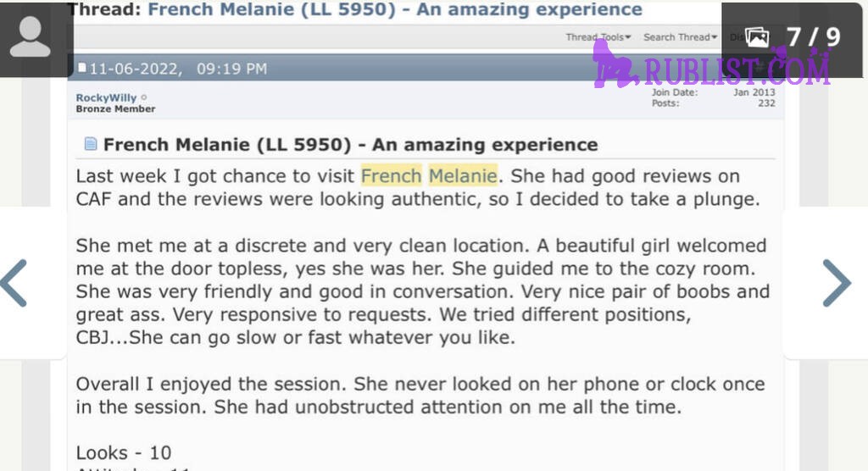The width and height of the screenshot is (868, 471).
Task: Click the previous image left arrow
Action: [x=14, y=283]
